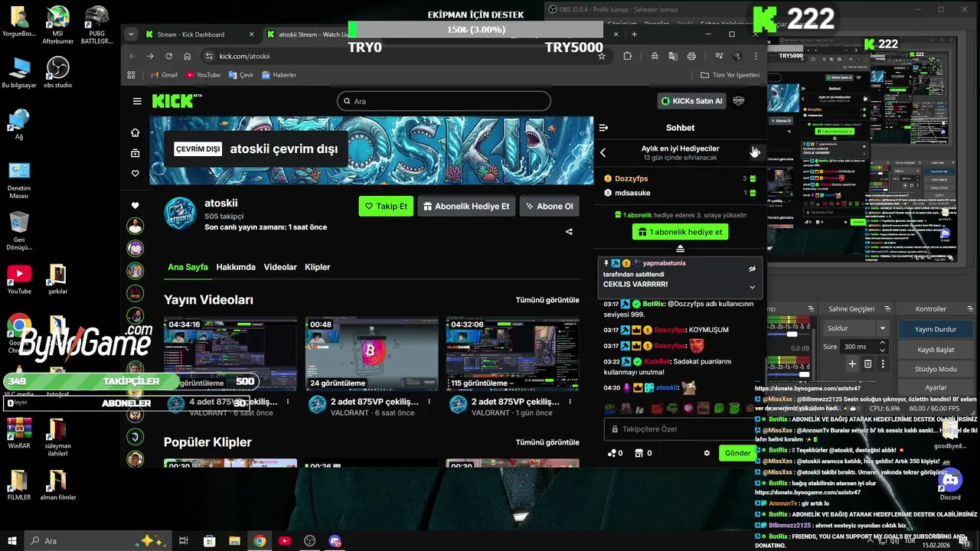Bookmark this page with star icon

[x=602, y=56]
